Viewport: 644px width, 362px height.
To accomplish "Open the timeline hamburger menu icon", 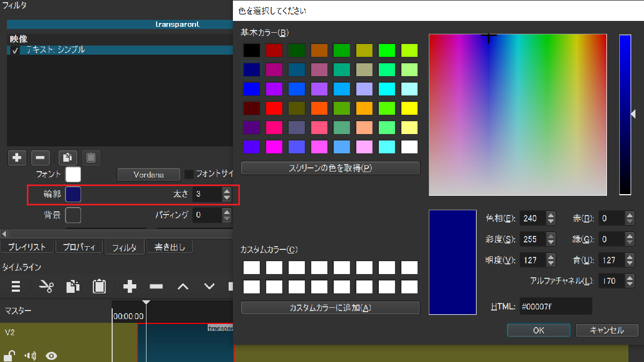I will pos(16,286).
